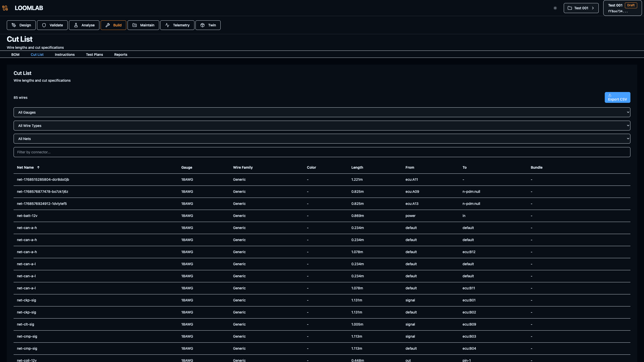Open the Maintain section icon

135,25
